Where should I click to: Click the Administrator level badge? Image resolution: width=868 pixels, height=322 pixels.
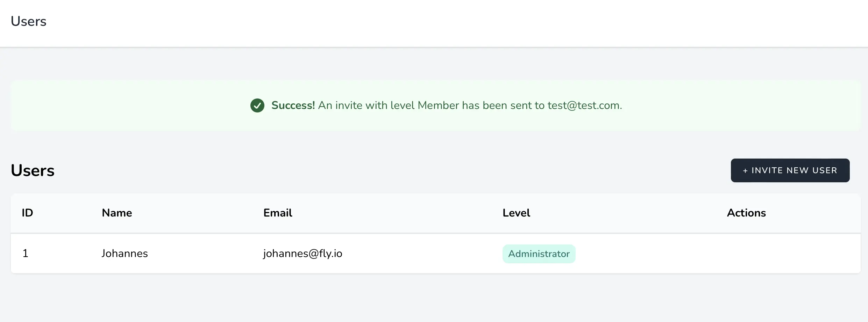point(539,254)
